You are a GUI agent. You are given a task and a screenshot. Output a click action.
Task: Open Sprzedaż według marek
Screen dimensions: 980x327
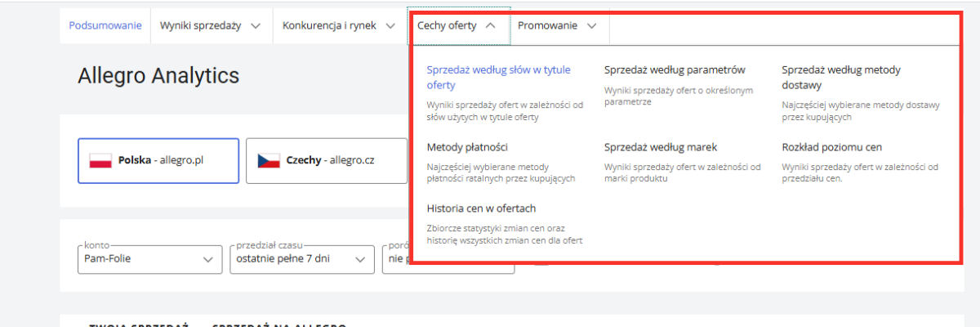pos(661,147)
